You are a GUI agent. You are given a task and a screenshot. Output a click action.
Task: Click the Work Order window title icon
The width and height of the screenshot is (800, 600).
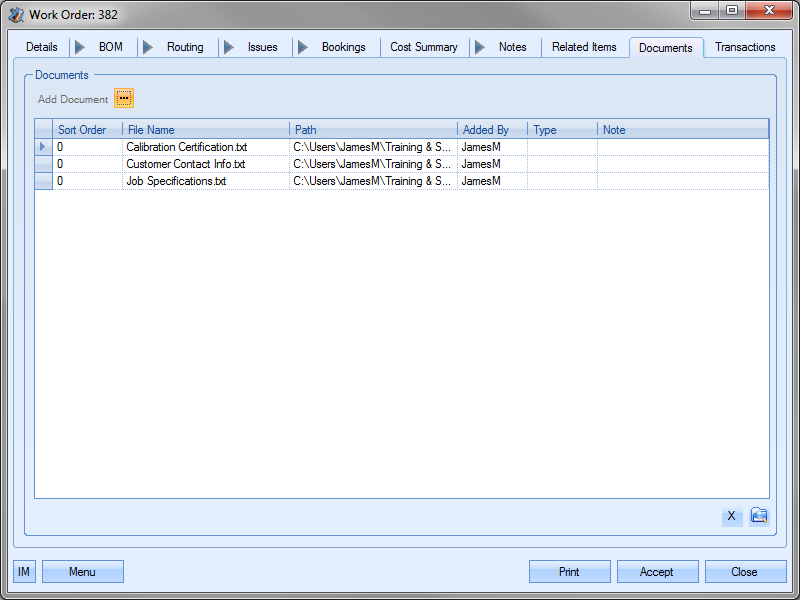click(x=16, y=15)
